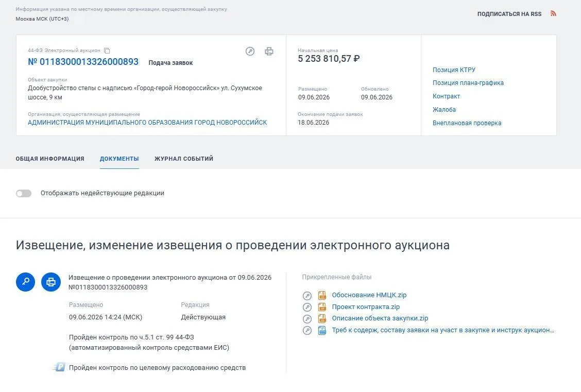The height and width of the screenshot is (392, 581).
Task: Click archive icon of Описание объекта закупки.zip
Action: [x=322, y=318]
